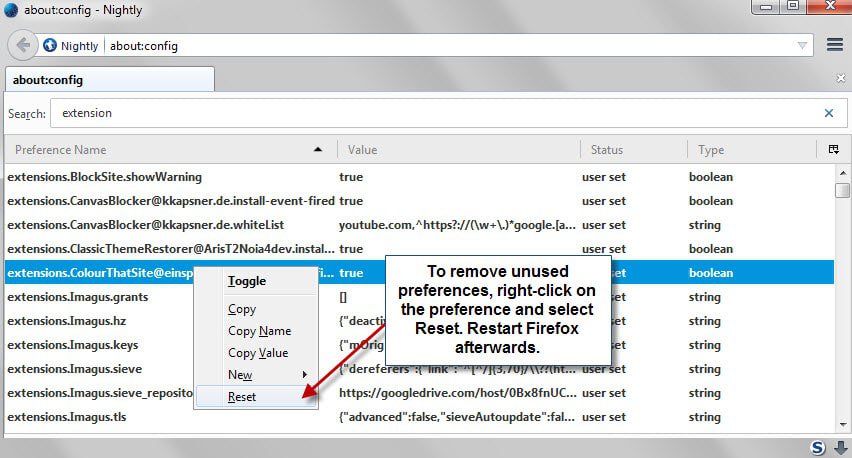Choose Reset from the context menu
The width and height of the screenshot is (852, 458).
(242, 397)
